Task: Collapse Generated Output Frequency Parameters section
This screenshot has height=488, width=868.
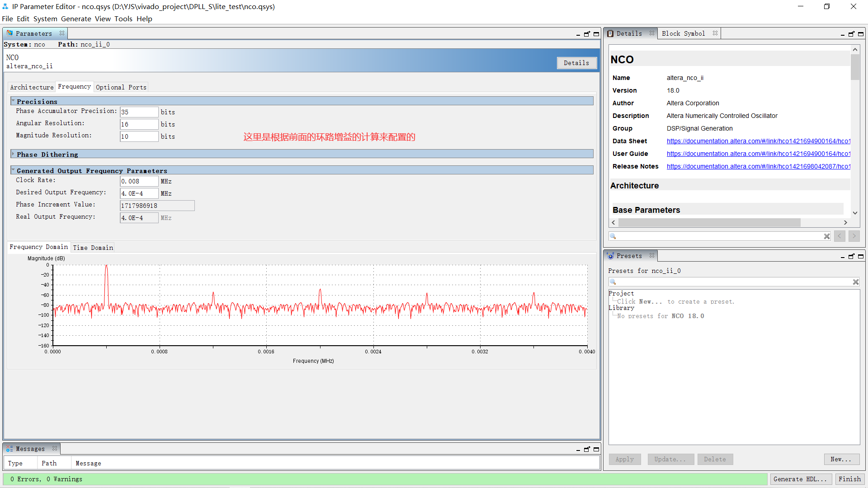Action: [13, 170]
